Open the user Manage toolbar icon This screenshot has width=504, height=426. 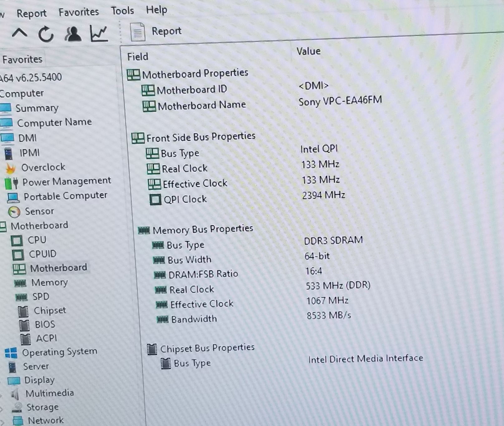[73, 34]
